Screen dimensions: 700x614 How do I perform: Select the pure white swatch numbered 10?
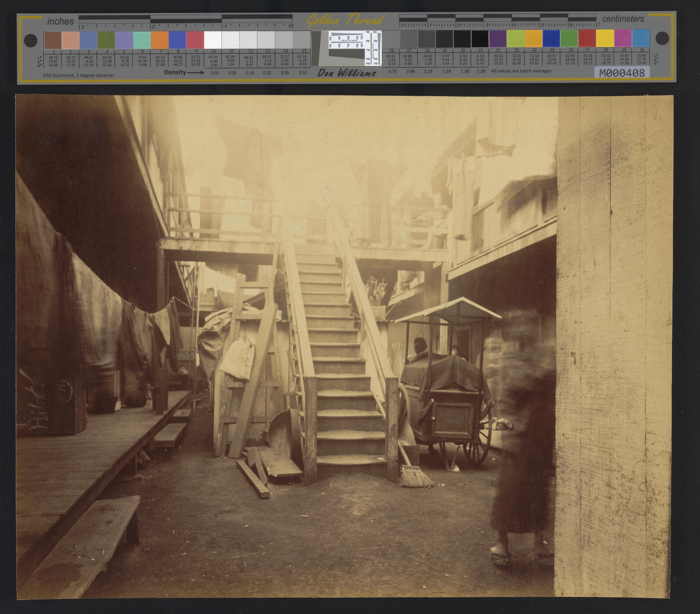pyautogui.click(x=213, y=40)
